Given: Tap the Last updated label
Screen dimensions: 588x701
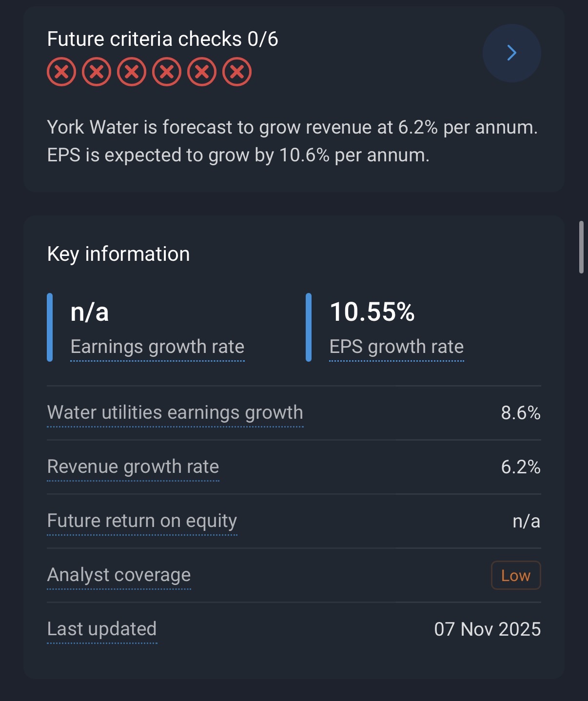Looking at the screenshot, I should (x=102, y=629).
